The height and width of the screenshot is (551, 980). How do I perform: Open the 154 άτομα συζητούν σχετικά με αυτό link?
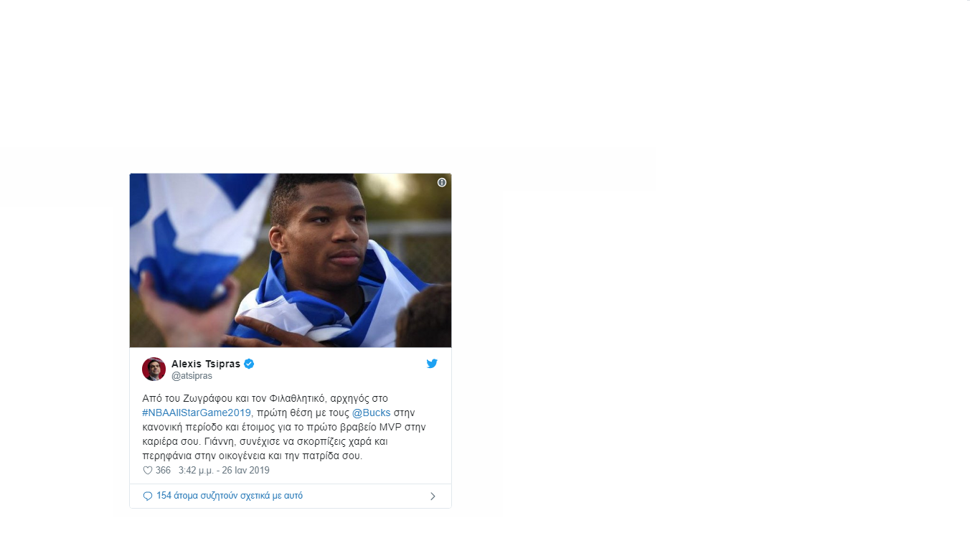tap(230, 496)
